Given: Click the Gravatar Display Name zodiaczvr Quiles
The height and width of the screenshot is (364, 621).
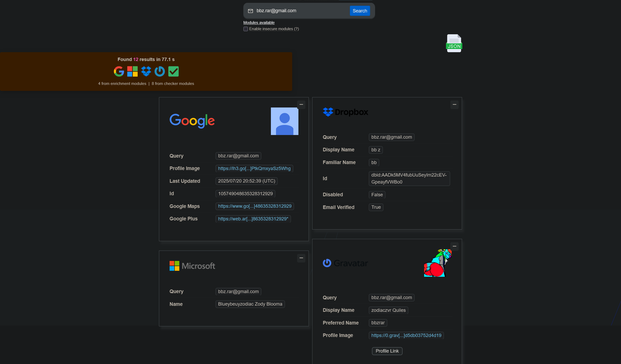Looking at the screenshot, I should pos(389,310).
